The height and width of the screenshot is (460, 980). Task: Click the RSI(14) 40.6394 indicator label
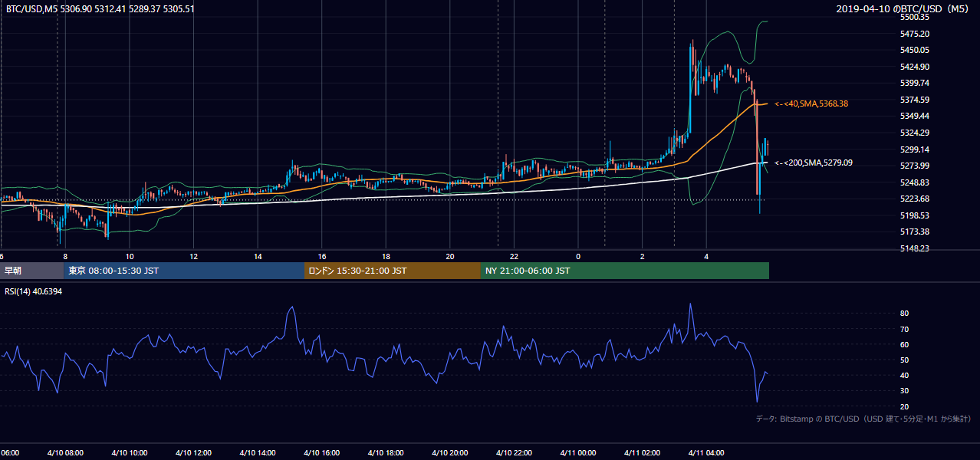[x=34, y=291]
